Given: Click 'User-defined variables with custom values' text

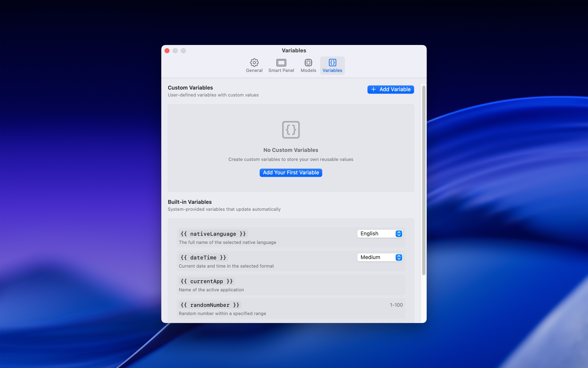Looking at the screenshot, I should coord(213,95).
